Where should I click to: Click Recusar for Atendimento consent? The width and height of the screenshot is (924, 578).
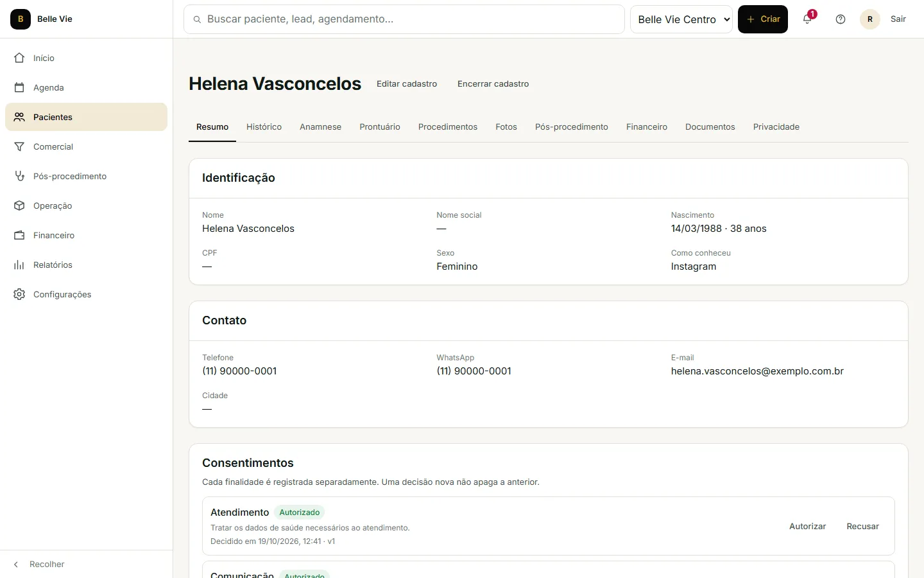click(x=862, y=526)
